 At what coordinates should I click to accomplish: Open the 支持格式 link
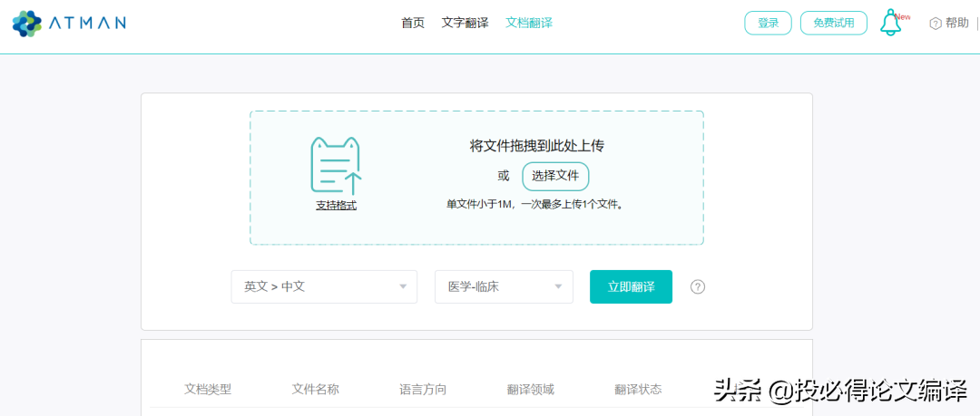tap(337, 205)
